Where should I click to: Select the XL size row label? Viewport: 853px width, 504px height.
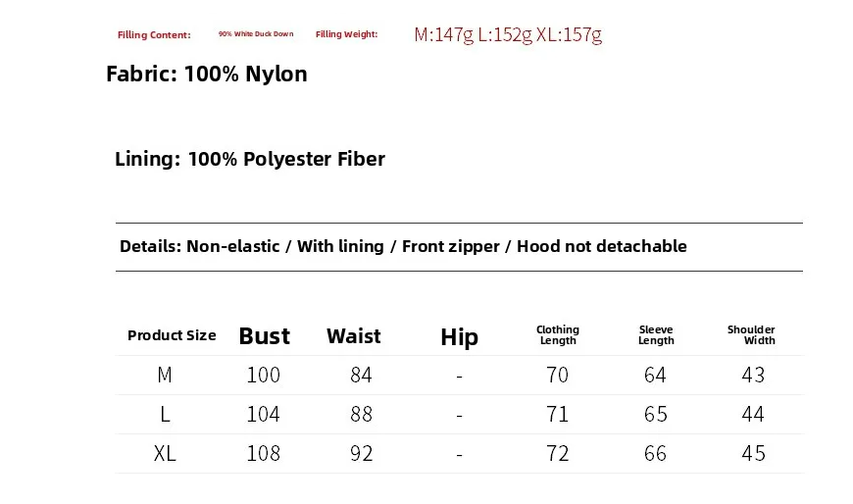click(x=165, y=454)
